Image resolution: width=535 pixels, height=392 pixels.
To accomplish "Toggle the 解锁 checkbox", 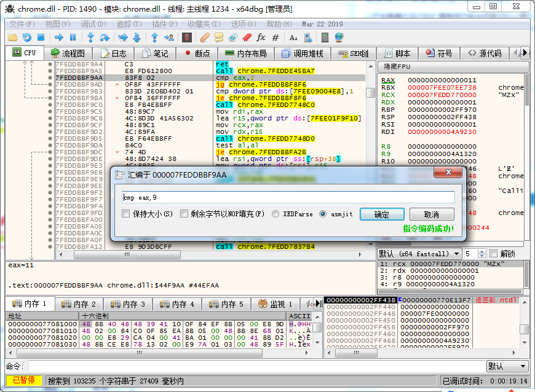I will pyautogui.click(x=493, y=254).
